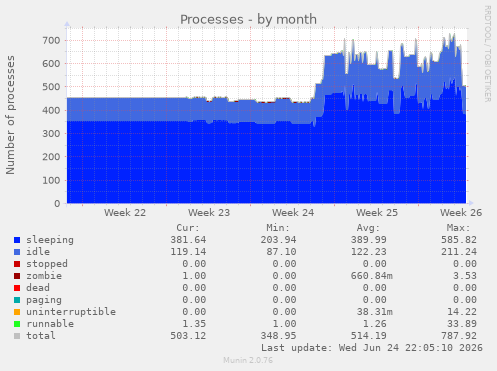Click the 'paging' legend label
Screen dimensions: 497x371
[44, 300]
